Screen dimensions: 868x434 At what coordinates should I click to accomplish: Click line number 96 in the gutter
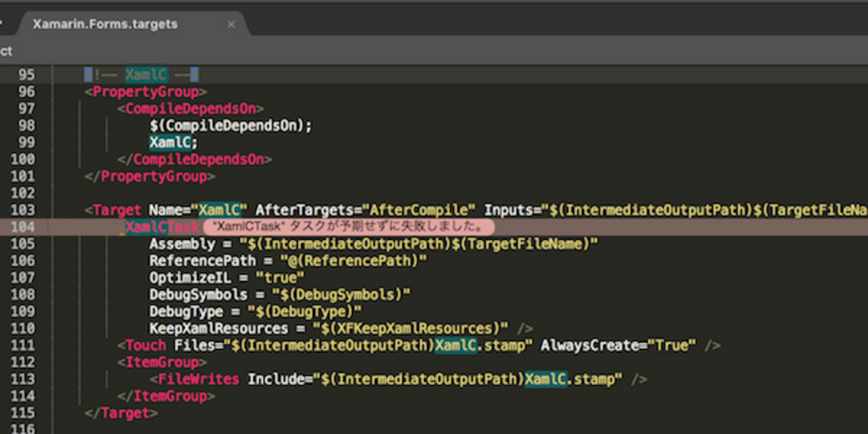[27, 91]
